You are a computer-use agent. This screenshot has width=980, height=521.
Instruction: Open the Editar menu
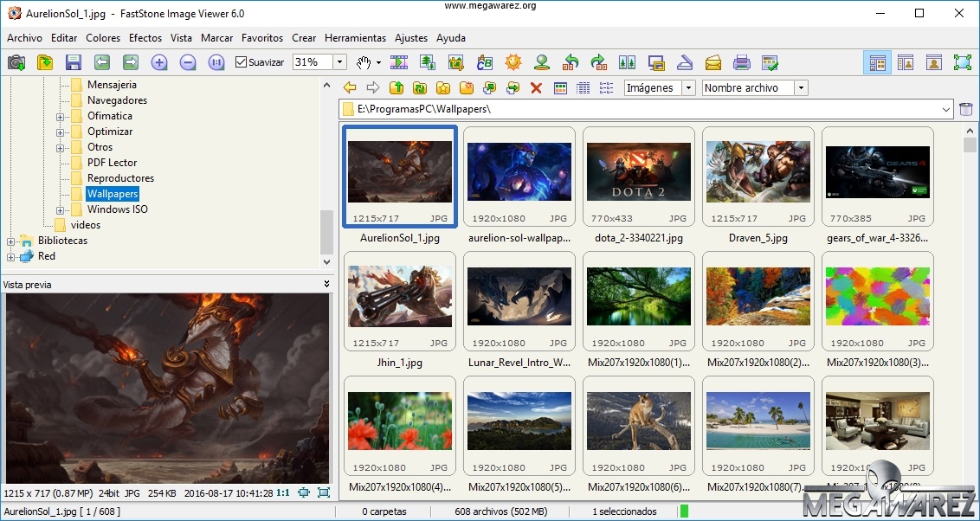tap(64, 38)
